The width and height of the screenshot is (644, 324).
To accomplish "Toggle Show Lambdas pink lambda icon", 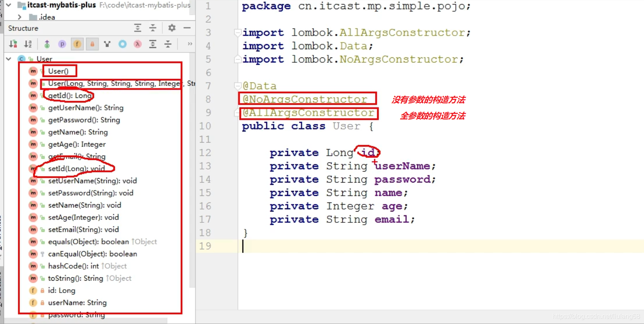I will pos(138,44).
